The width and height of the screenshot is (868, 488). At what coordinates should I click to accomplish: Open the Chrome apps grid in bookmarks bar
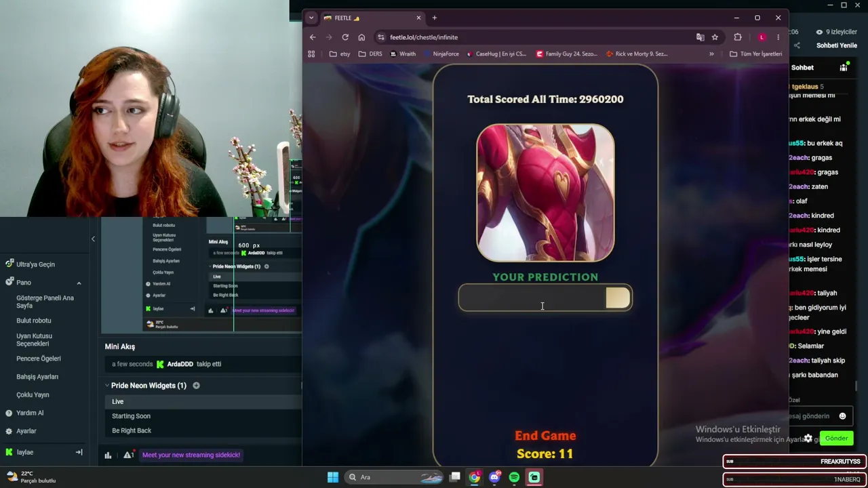tap(311, 54)
